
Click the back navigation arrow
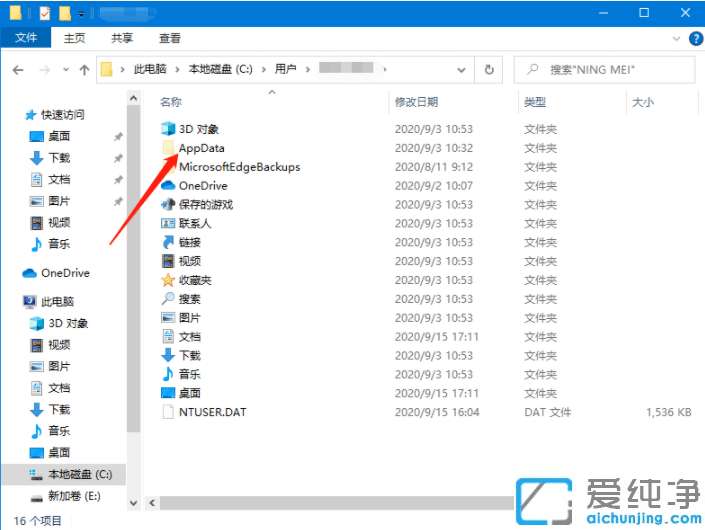(x=18, y=70)
